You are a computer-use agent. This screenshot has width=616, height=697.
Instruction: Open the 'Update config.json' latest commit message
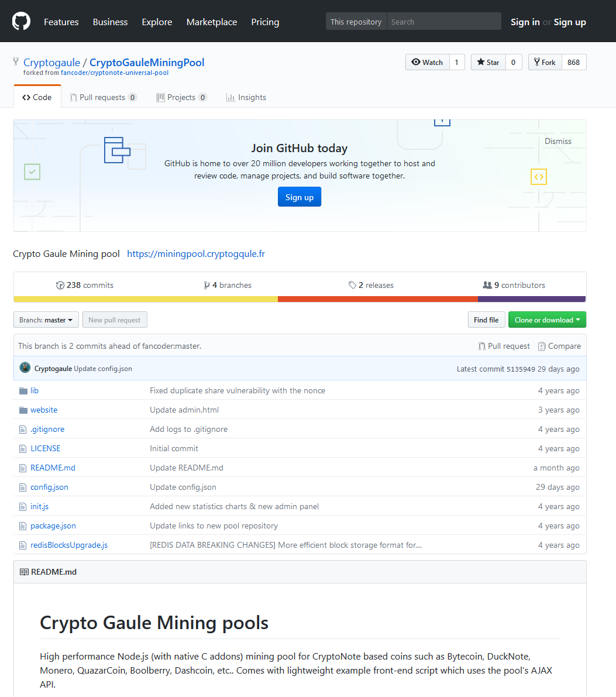click(103, 369)
